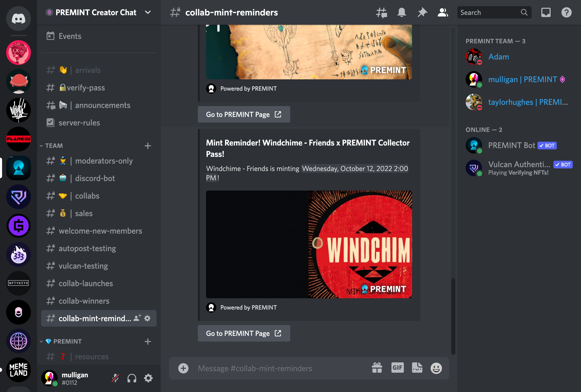Open the announcements channel

(99, 105)
